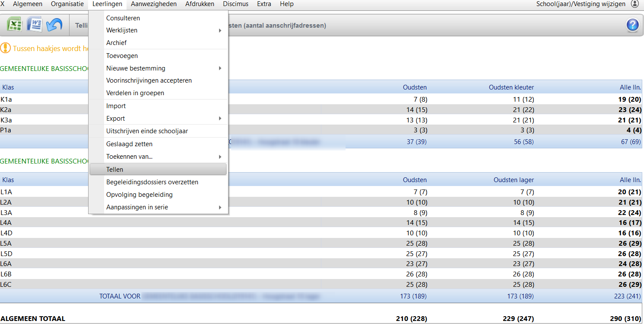This screenshot has height=324, width=644.
Task: Select the L6C class row label
Action: pyautogui.click(x=6, y=285)
